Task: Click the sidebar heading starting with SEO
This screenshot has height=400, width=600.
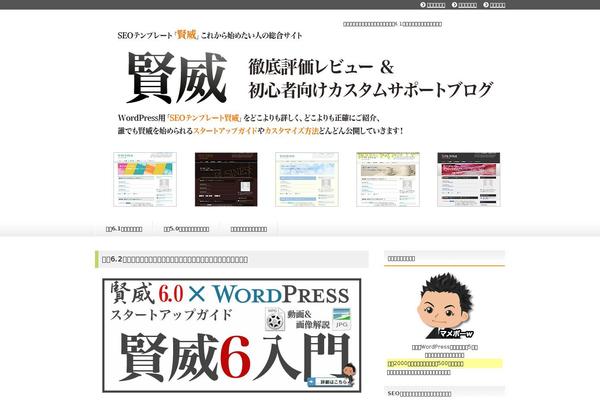Action: [419, 393]
